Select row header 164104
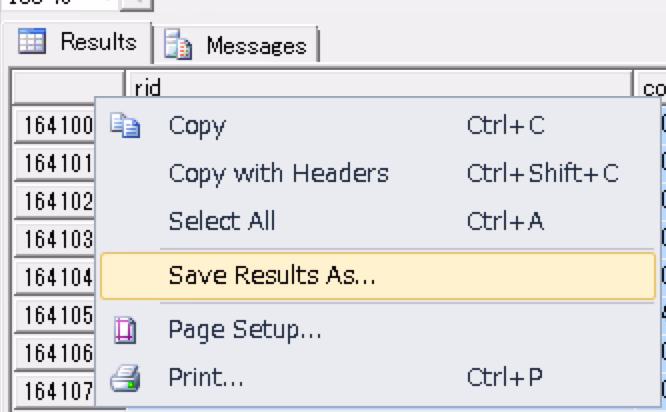The width and height of the screenshot is (666, 412). point(55,277)
